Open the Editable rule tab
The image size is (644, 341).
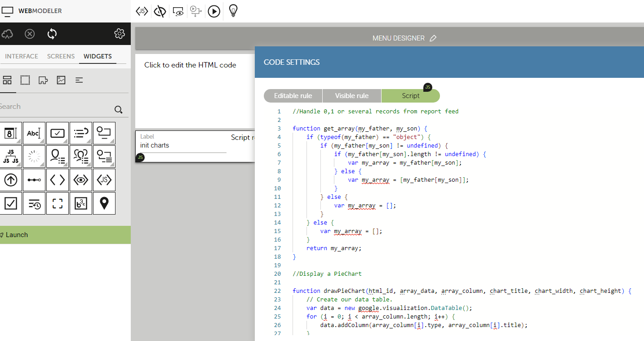(x=293, y=95)
